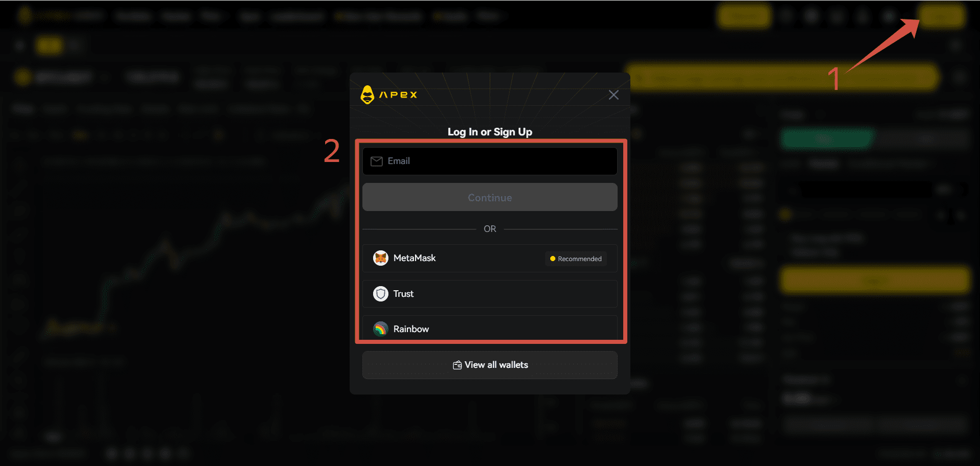Click the MetaMask fox icon
The image size is (980, 466).
point(381,258)
